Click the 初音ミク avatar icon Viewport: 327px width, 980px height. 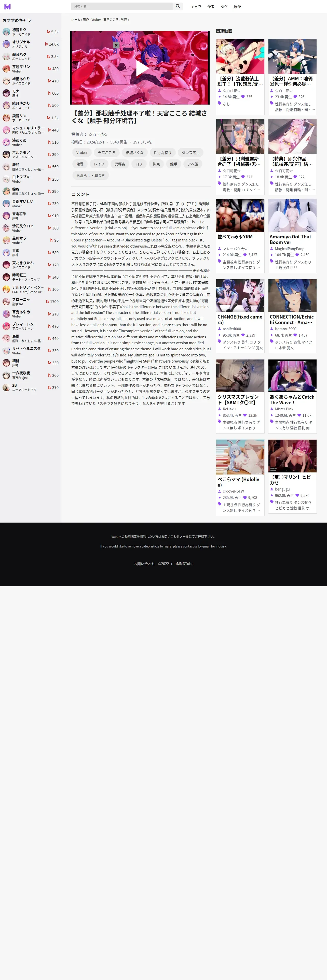point(6,32)
